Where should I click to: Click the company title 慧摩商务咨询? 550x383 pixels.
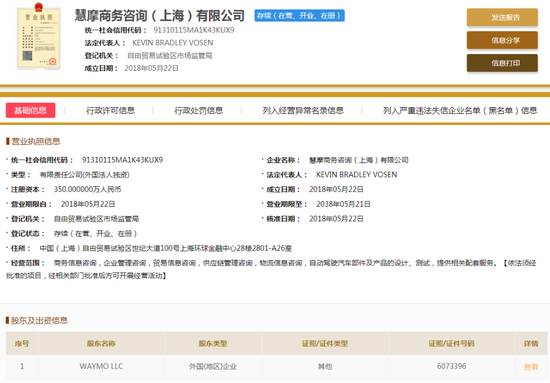click(x=160, y=15)
